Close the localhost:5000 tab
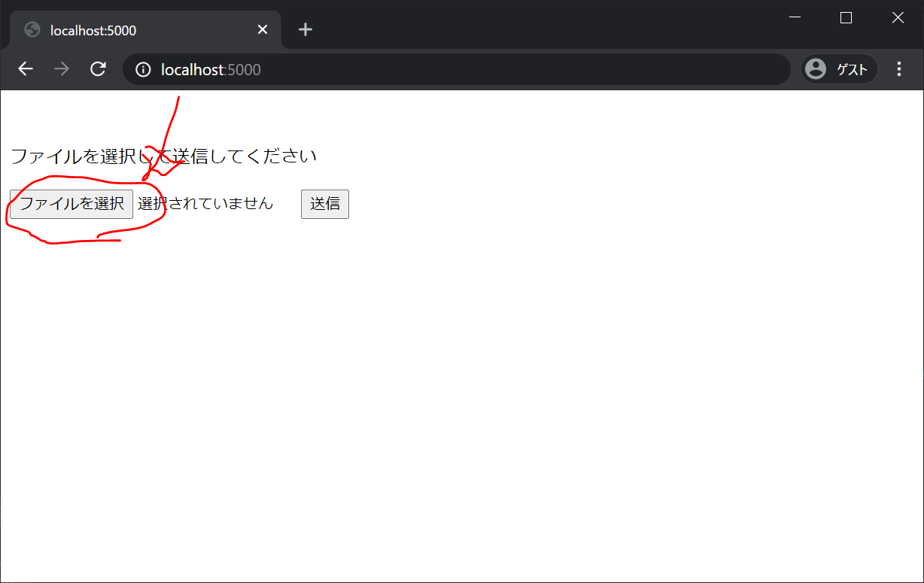The image size is (924, 583). 262,30
